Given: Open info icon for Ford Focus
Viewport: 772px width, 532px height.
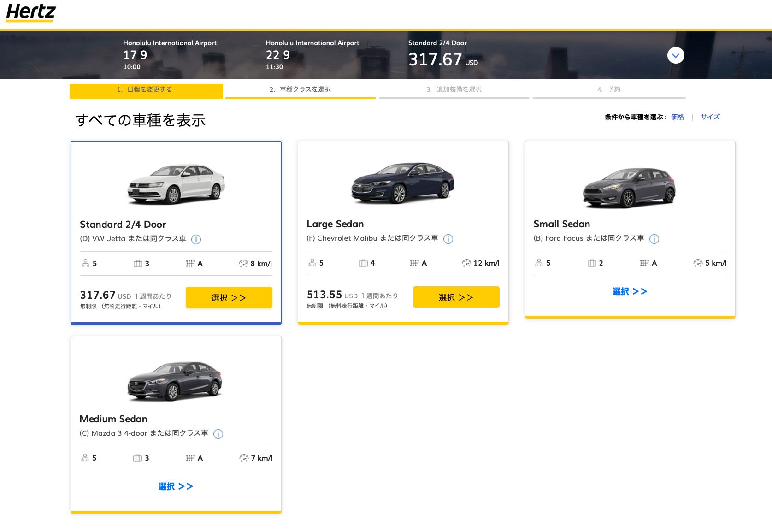Looking at the screenshot, I should [x=654, y=239].
